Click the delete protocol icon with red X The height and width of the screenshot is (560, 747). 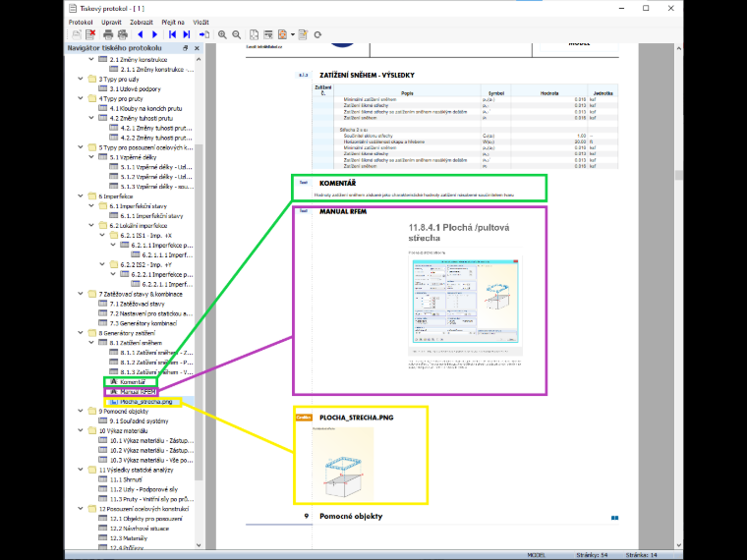click(x=90, y=34)
